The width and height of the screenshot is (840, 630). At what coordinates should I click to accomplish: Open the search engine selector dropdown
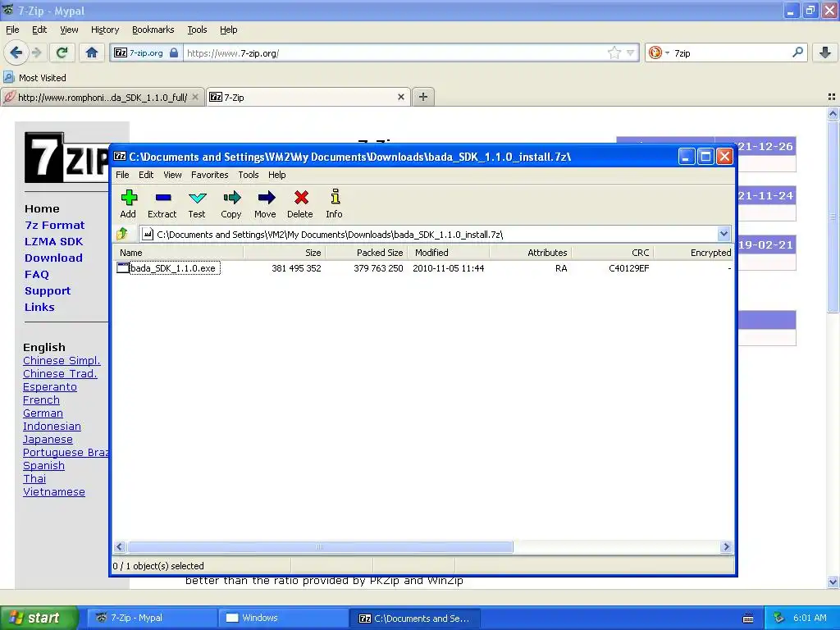659,52
